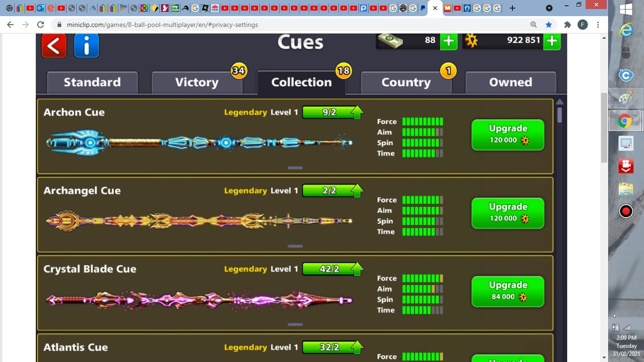The height and width of the screenshot is (362, 644).
Task: Switch to the Victory tab
Action: tap(197, 82)
